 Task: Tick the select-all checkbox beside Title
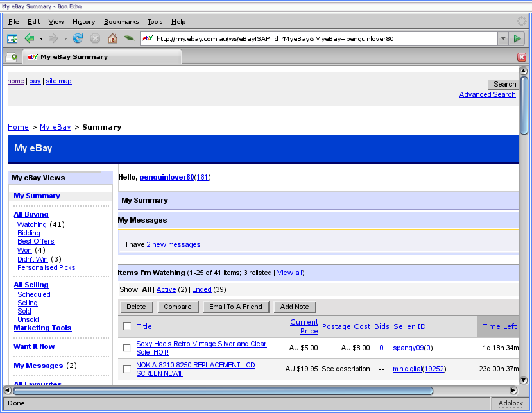coord(127,326)
